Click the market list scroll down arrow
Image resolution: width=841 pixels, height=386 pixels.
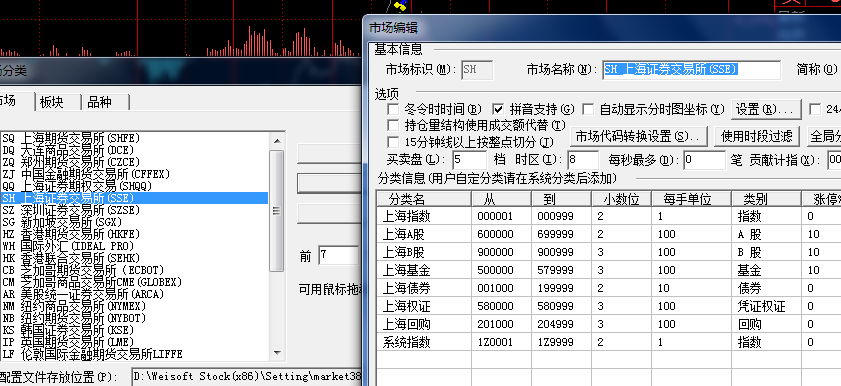click(277, 353)
